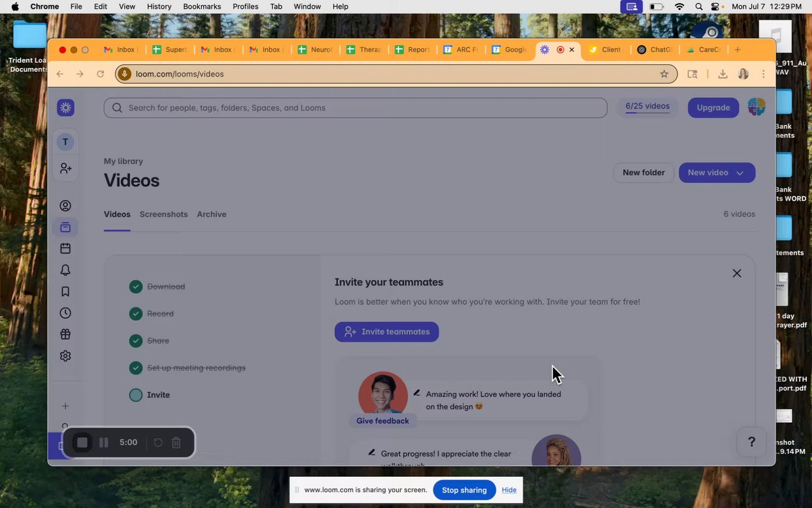Open the Spotlight search in menu bar
The image size is (812, 508).
698,6
